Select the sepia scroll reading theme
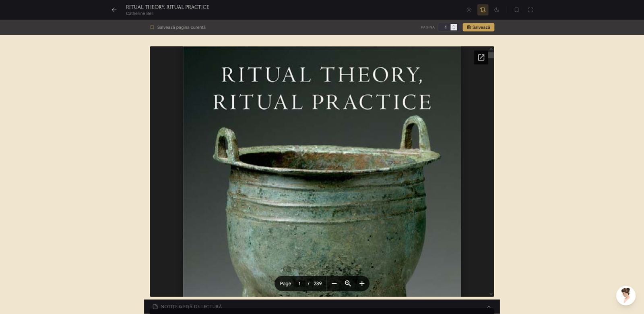 (483, 10)
